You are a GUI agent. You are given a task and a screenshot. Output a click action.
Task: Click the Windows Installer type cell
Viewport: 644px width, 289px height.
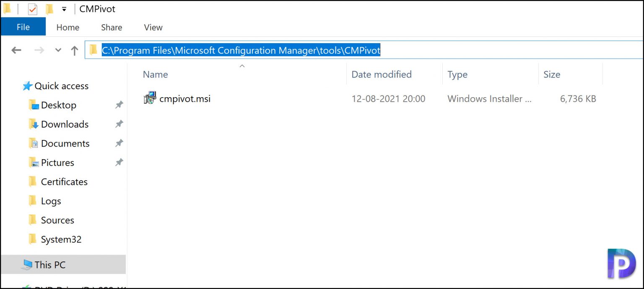click(x=489, y=99)
